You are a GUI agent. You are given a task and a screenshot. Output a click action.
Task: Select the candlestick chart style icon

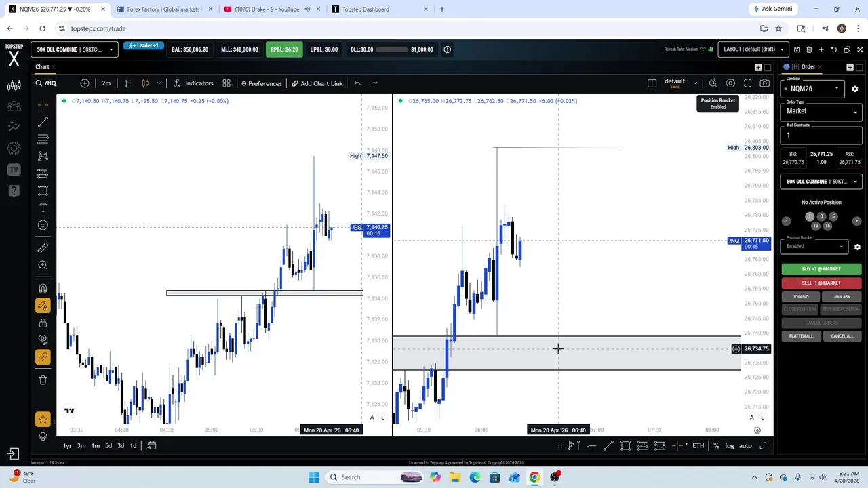click(145, 83)
